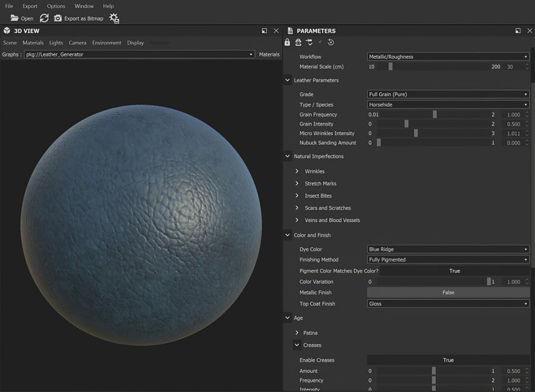
Task: Click the randomize icon in the Parameters panel
Action: click(x=298, y=42)
